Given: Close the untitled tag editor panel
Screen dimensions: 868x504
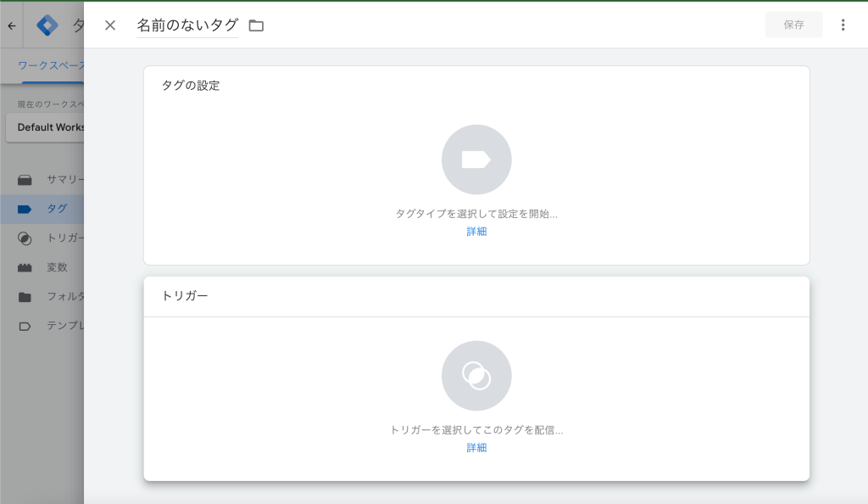Looking at the screenshot, I should [x=110, y=25].
